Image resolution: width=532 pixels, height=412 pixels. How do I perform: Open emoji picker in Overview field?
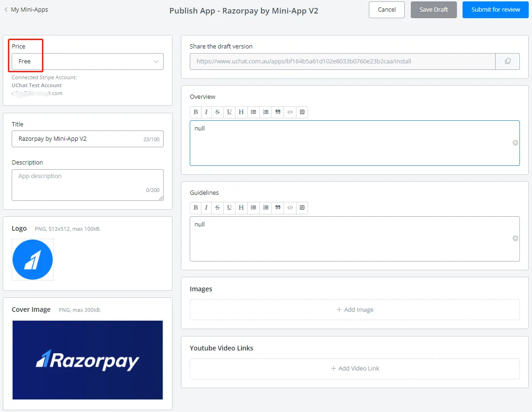click(515, 143)
